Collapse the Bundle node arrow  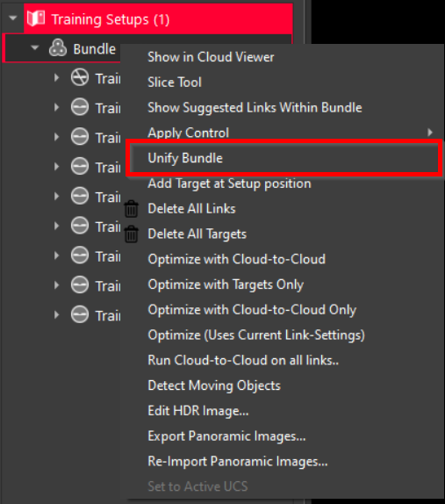pyautogui.click(x=35, y=48)
